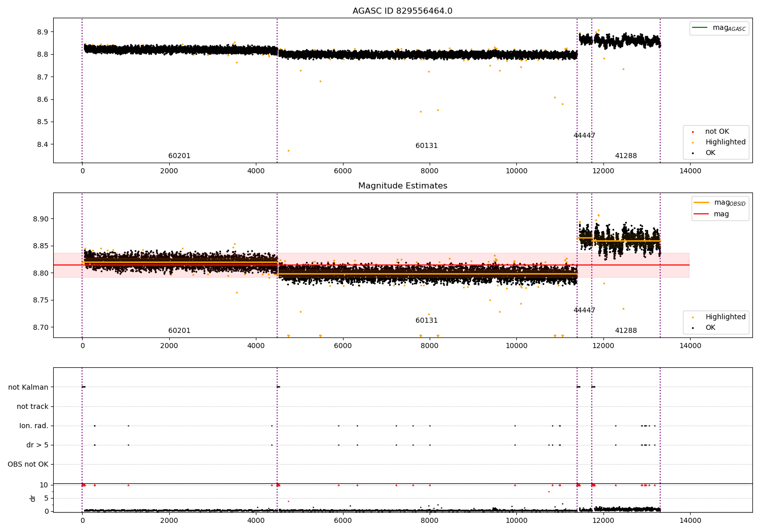
Task: Click 'Highlighted' legend marker in top plot
Action: [x=693, y=142]
